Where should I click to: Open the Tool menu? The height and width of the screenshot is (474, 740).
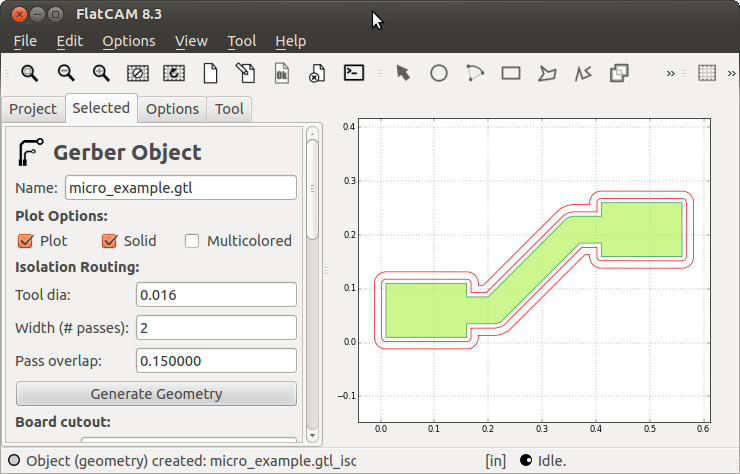point(241,41)
